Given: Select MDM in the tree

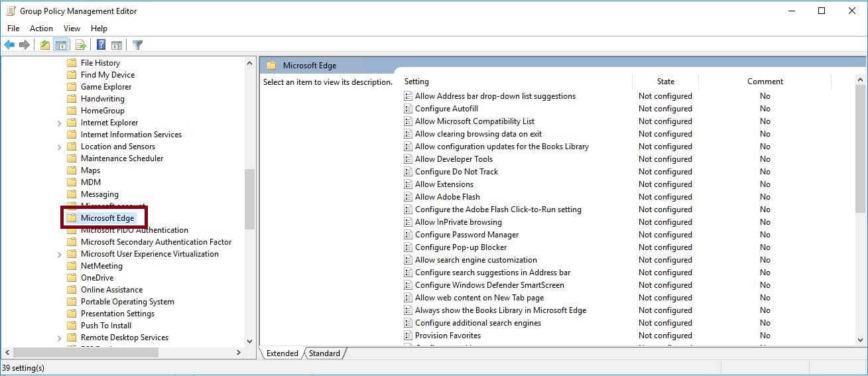Looking at the screenshot, I should pos(91,182).
